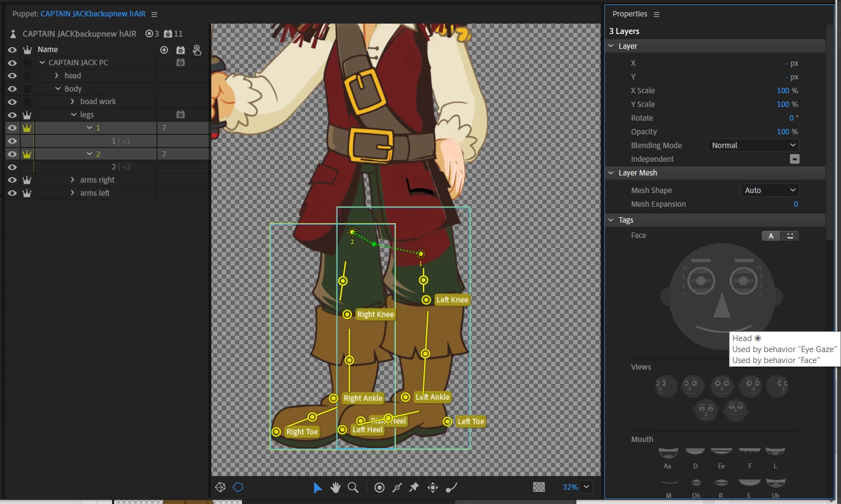This screenshot has height=504, width=841.
Task: Select the frontal view face tag
Action: 721,386
